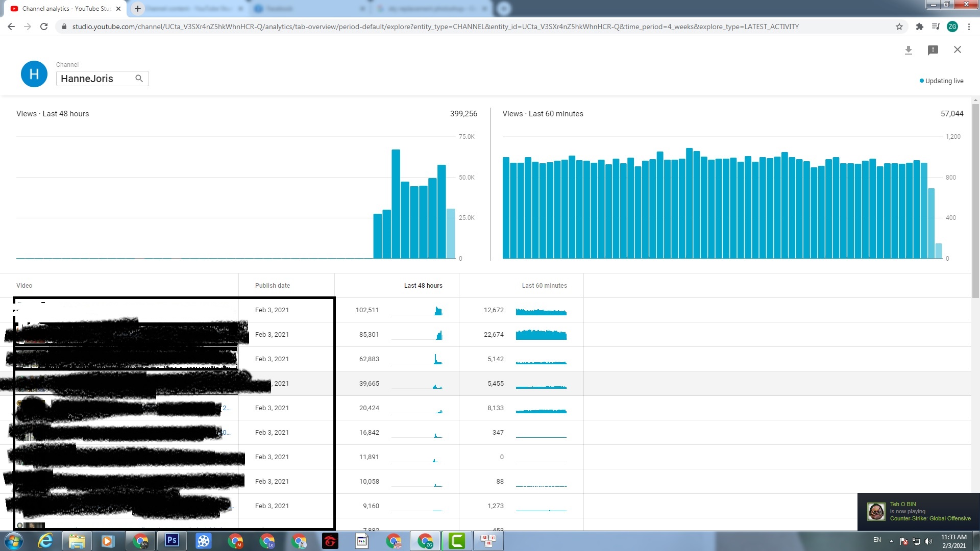Sort by Last 48 hours column
The image size is (980, 551).
423,286
